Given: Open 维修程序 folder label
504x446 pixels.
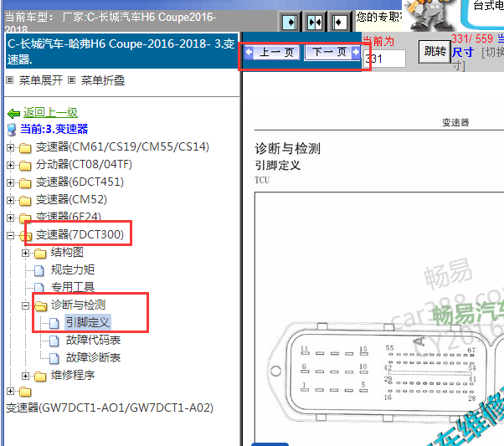Looking at the screenshot, I should (73, 375).
